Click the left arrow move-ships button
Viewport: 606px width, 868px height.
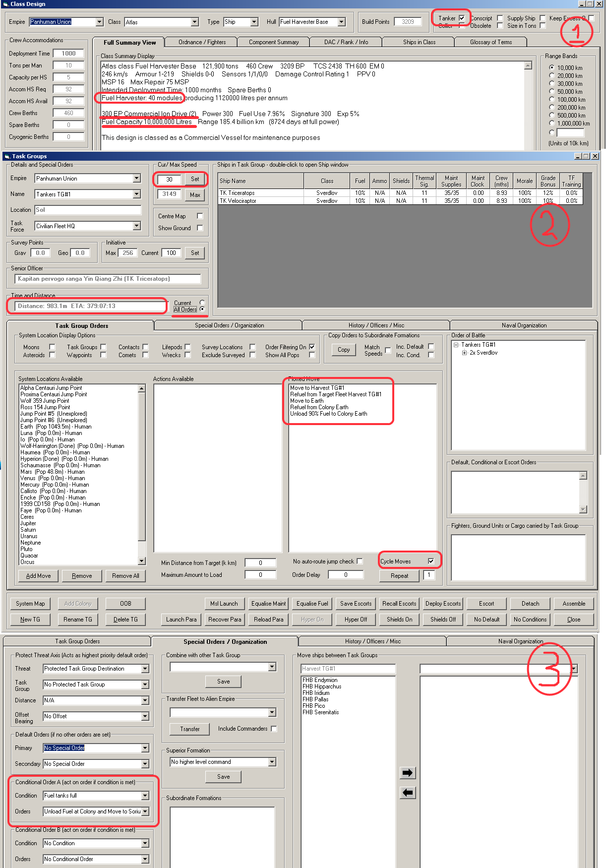coord(408,793)
